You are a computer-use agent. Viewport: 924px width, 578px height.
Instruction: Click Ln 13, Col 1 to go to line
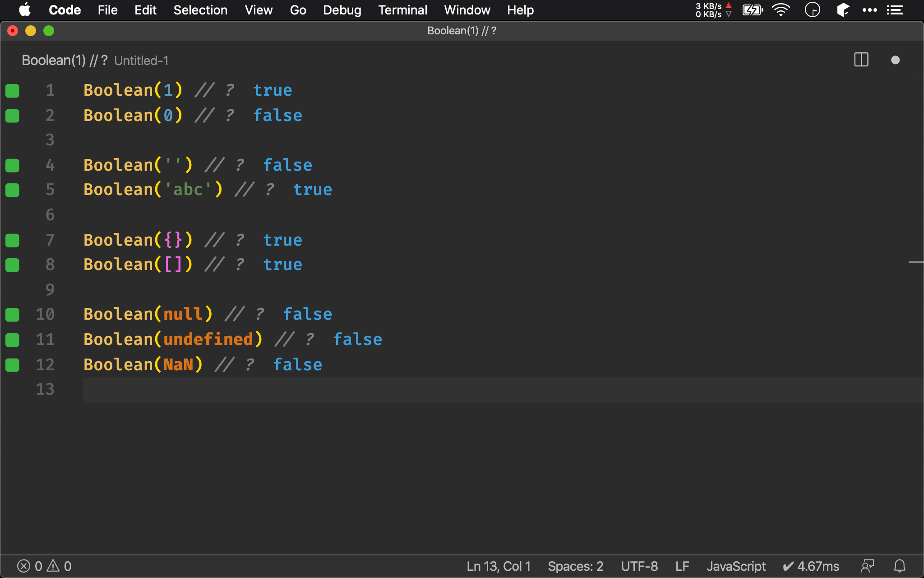click(498, 566)
